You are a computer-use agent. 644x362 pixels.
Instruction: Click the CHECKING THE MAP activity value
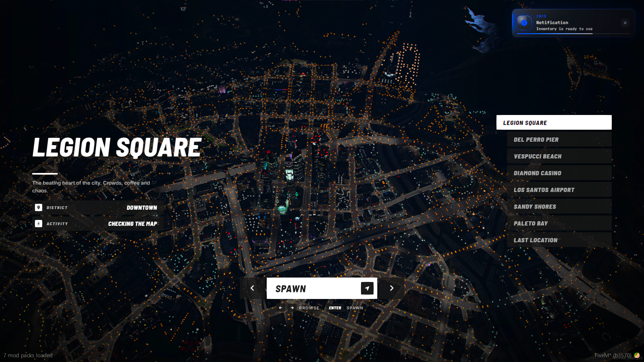pos(132,224)
